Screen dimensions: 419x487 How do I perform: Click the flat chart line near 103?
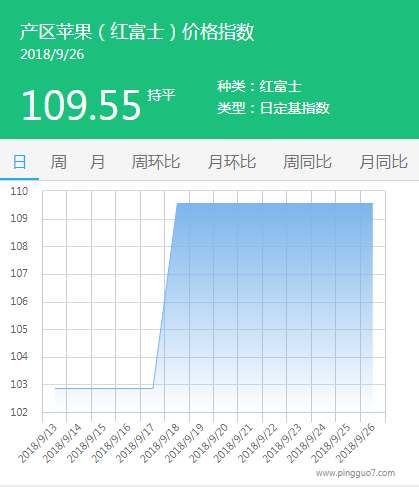click(103, 388)
